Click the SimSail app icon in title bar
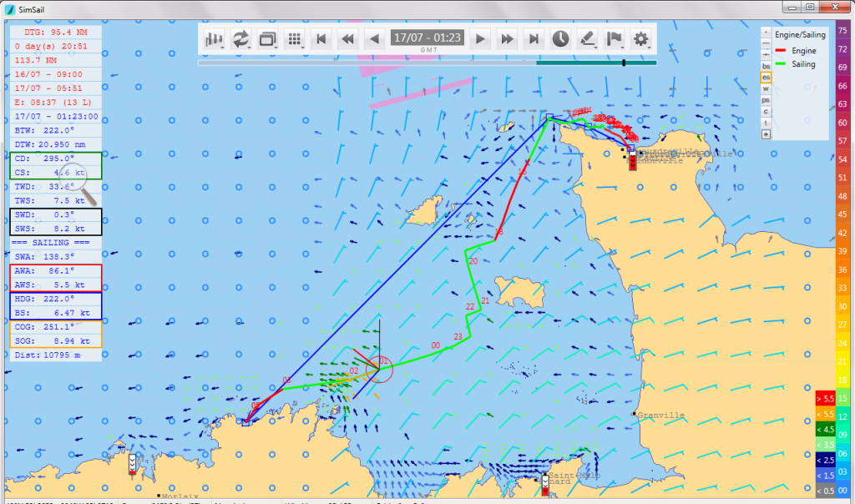Viewport: 855px width, 504px height. (10, 10)
